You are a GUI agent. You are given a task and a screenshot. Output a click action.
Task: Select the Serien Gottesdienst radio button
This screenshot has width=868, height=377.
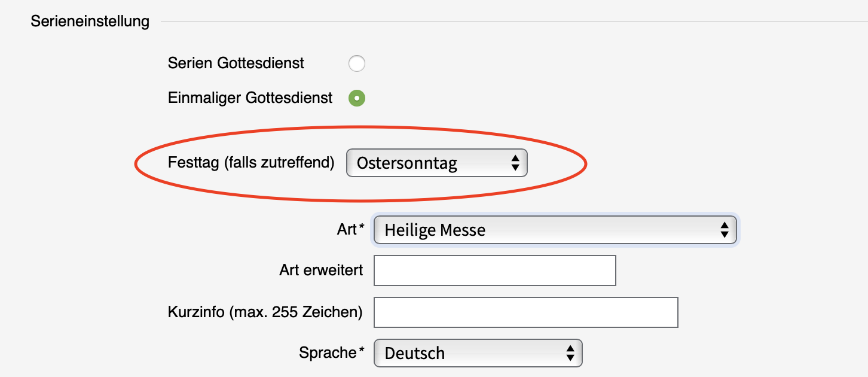357,63
